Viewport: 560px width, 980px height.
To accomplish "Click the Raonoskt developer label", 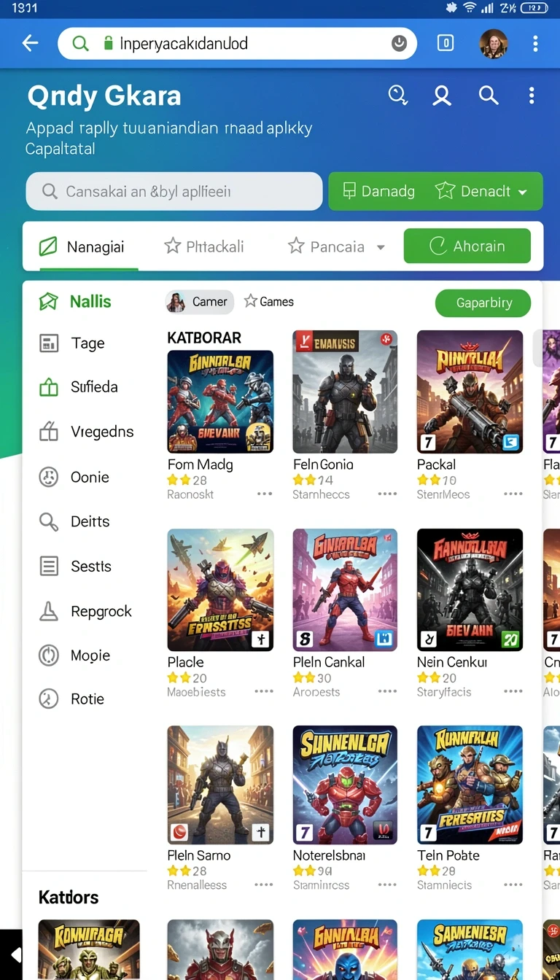I will (190, 494).
